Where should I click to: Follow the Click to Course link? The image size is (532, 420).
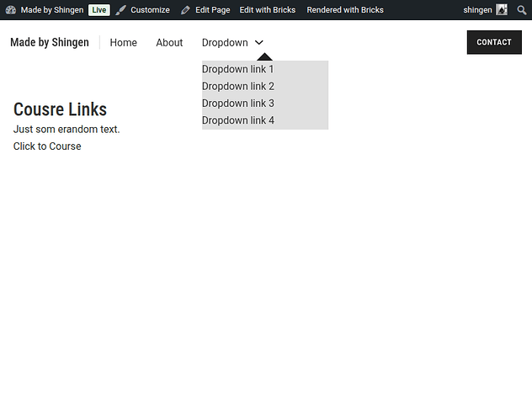47,146
